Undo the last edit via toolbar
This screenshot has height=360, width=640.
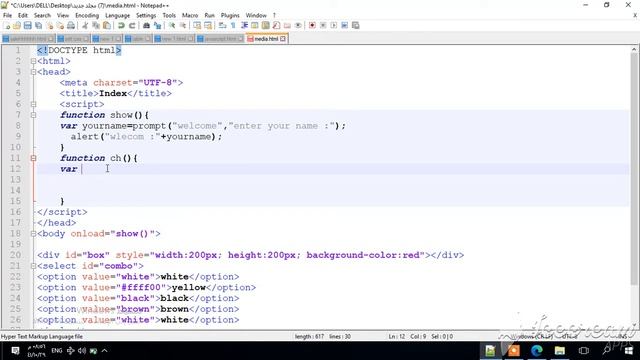click(121, 25)
